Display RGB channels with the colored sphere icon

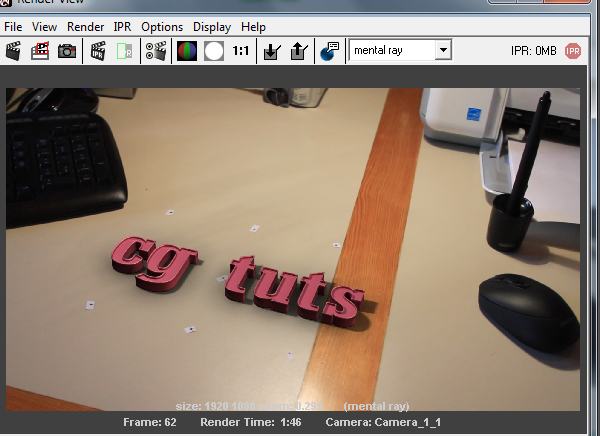(x=187, y=51)
